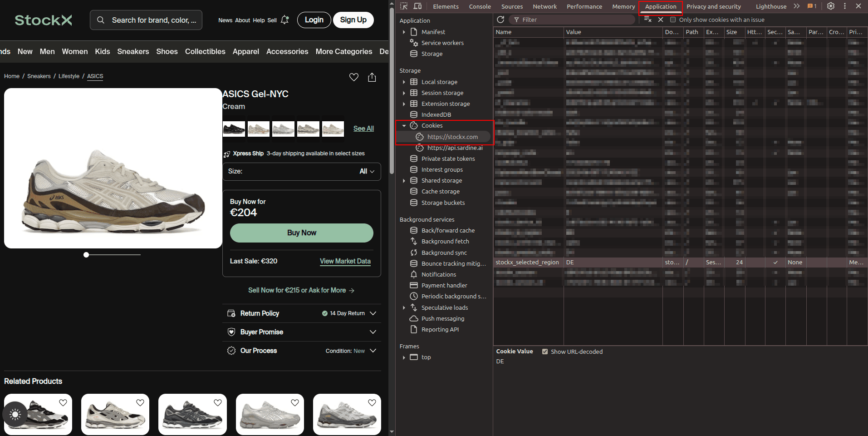The height and width of the screenshot is (436, 868).
Task: Click the clear all cookies icon
Action: tap(647, 20)
